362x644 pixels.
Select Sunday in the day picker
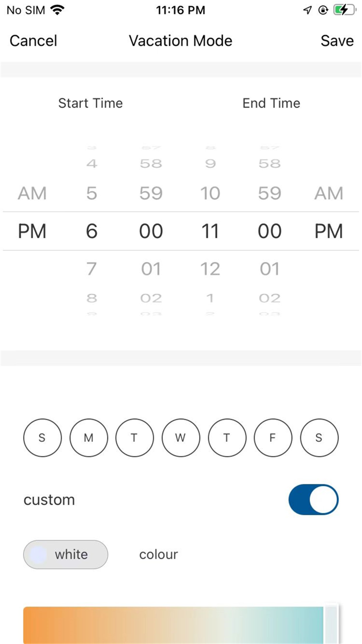[x=42, y=437]
